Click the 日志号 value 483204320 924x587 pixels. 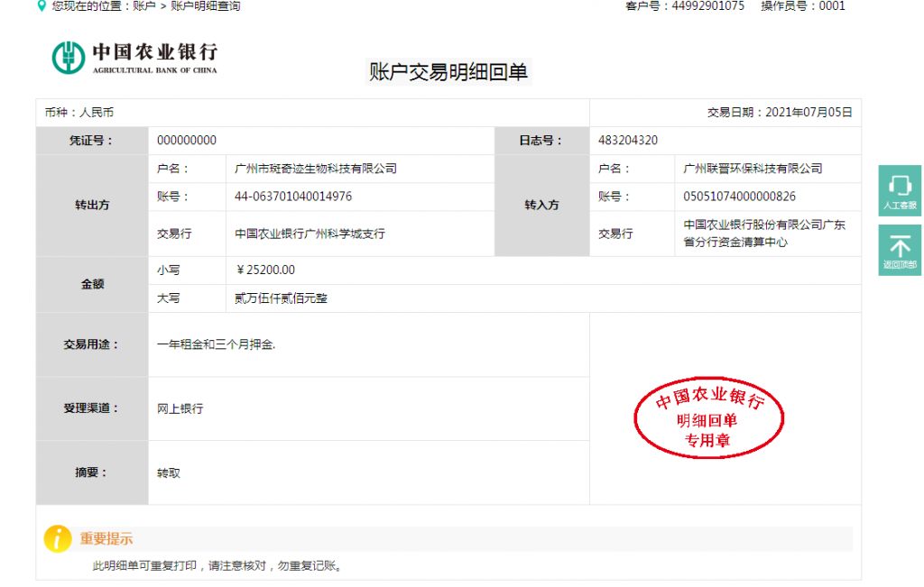click(x=628, y=141)
